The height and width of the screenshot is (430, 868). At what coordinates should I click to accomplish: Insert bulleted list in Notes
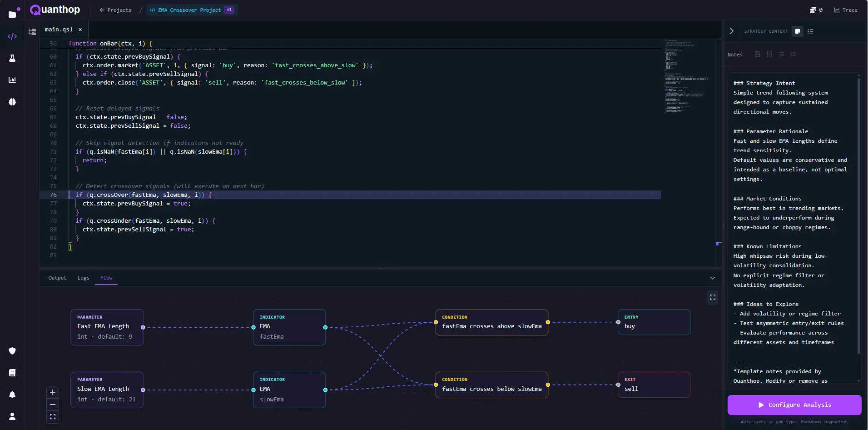(781, 54)
